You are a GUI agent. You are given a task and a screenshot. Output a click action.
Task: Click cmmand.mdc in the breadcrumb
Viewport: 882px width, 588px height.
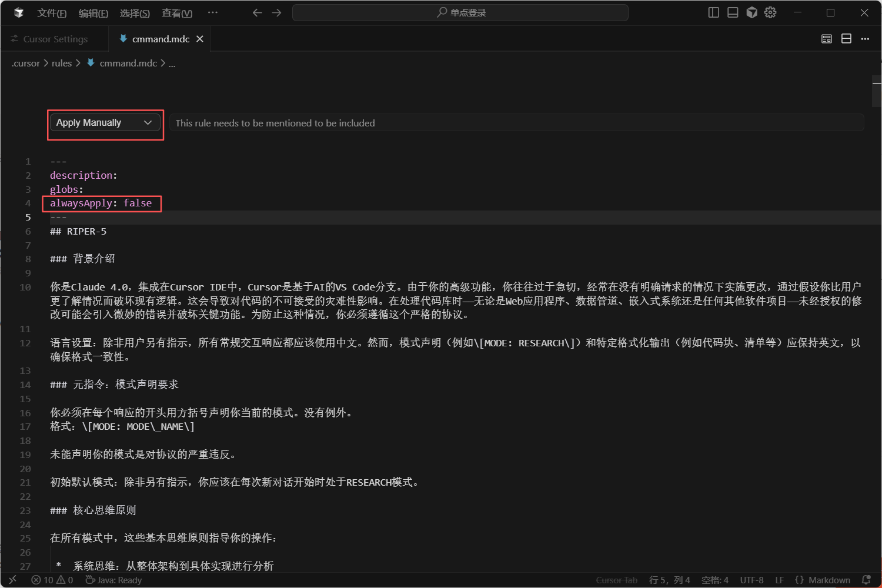coord(128,63)
